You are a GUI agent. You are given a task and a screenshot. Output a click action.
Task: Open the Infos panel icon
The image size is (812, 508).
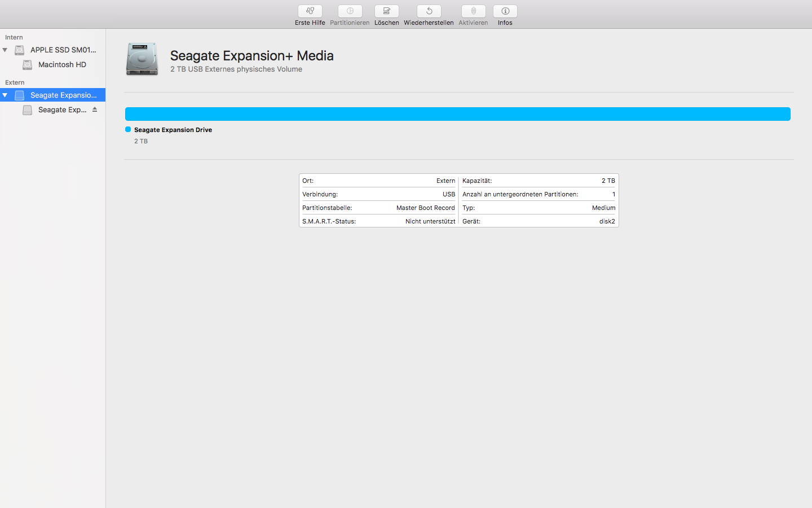(x=505, y=11)
